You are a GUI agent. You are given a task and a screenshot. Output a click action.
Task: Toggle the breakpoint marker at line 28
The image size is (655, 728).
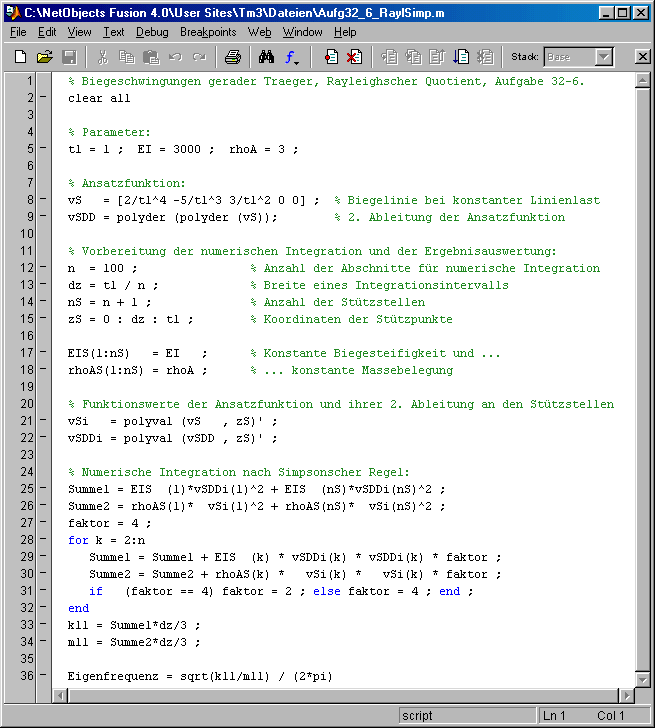(x=43, y=539)
